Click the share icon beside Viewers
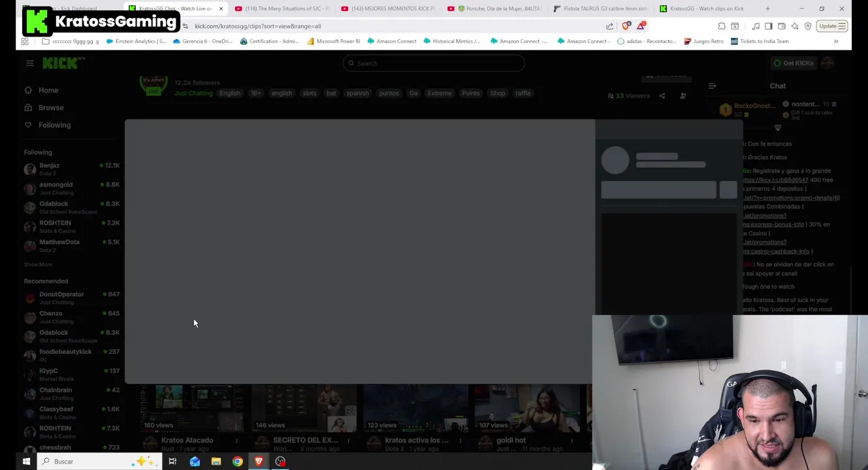The height and width of the screenshot is (470, 868). (662, 96)
